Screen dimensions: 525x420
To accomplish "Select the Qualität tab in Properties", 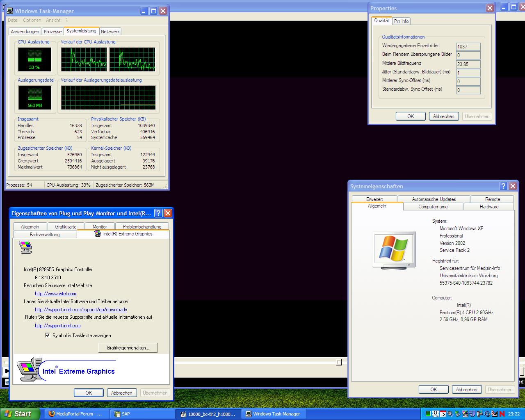I will coord(381,21).
